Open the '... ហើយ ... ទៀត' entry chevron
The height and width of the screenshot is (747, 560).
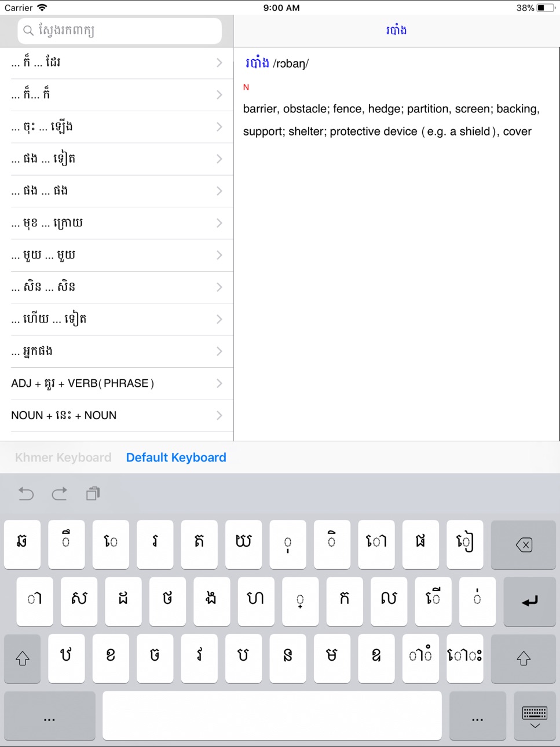(x=219, y=319)
